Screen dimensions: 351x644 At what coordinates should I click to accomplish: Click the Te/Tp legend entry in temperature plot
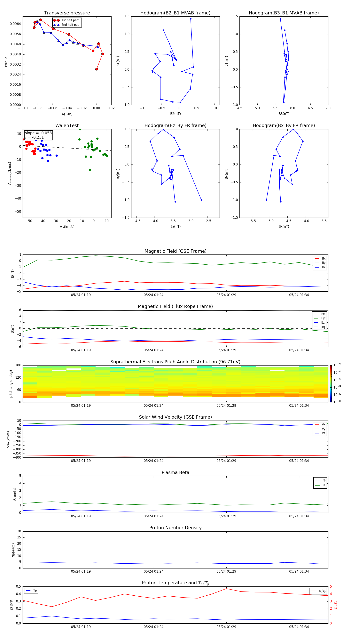tap(318, 591)
